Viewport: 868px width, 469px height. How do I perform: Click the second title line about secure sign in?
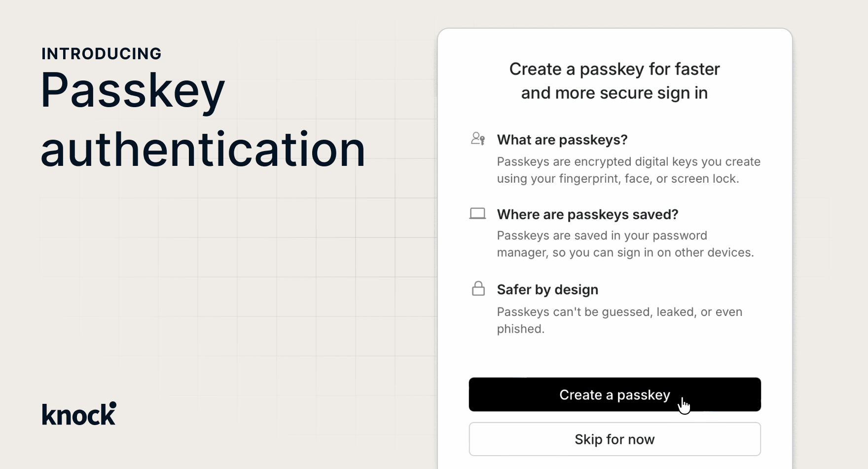coord(615,93)
